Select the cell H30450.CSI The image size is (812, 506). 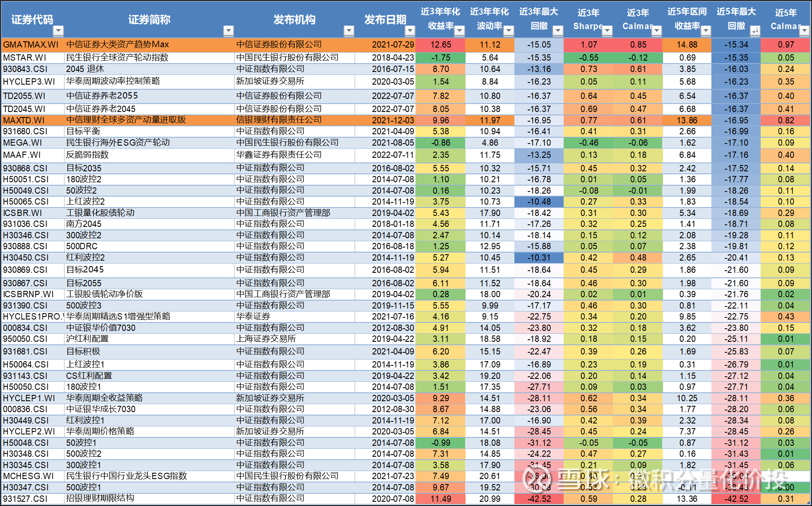pos(33,258)
